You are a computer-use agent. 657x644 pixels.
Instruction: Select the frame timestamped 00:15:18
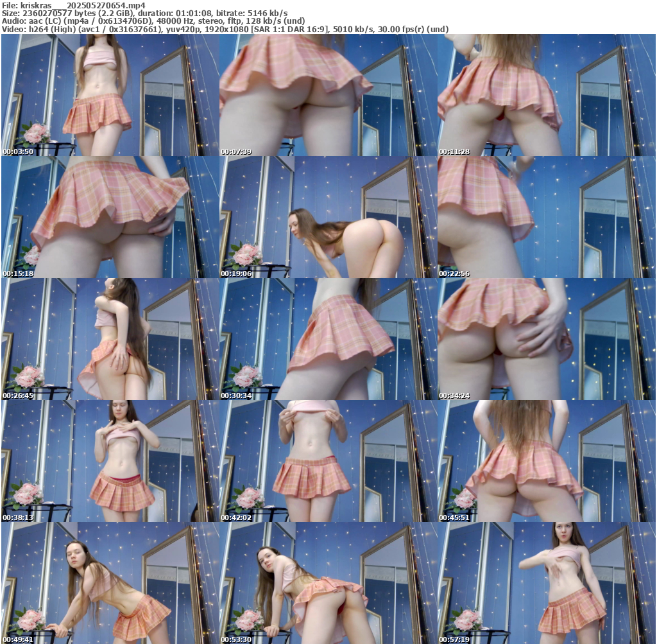point(110,217)
